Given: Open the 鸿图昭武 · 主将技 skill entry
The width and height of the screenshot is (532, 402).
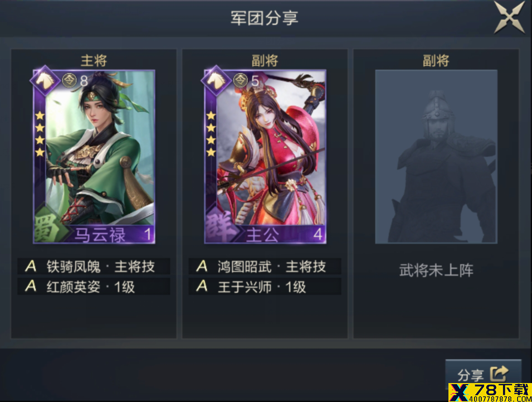Looking at the screenshot, I should pos(265,266).
